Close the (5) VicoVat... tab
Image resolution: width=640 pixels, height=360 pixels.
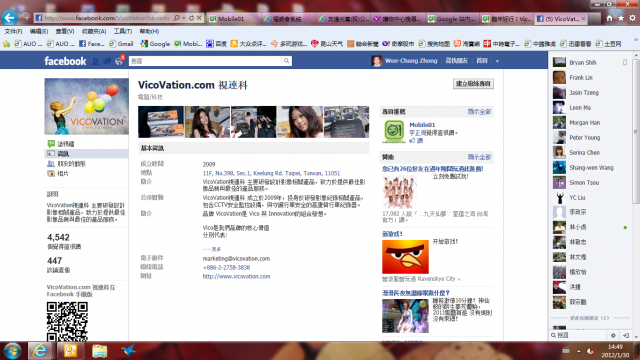(x=583, y=19)
